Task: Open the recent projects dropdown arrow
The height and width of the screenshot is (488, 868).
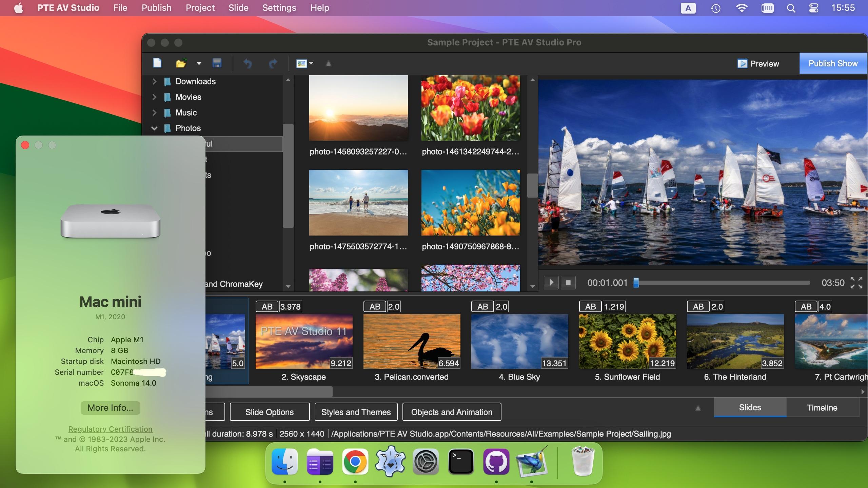Action: [199, 63]
